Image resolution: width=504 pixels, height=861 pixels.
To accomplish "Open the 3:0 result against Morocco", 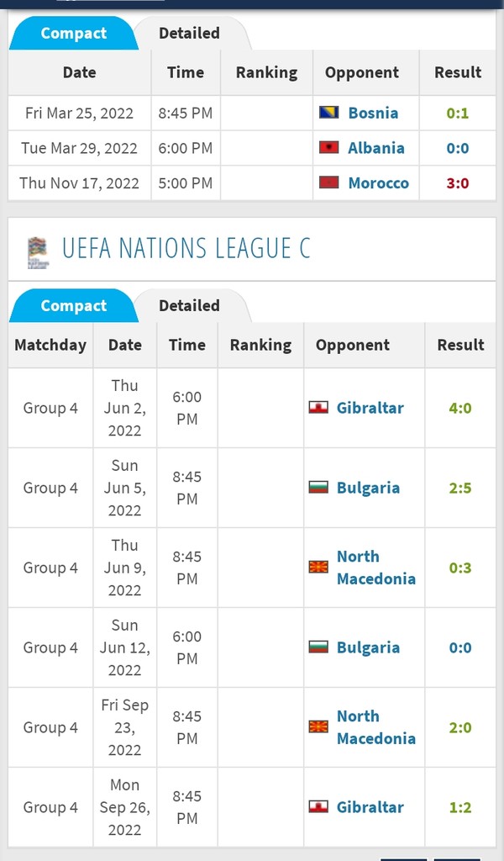I will point(458,182).
